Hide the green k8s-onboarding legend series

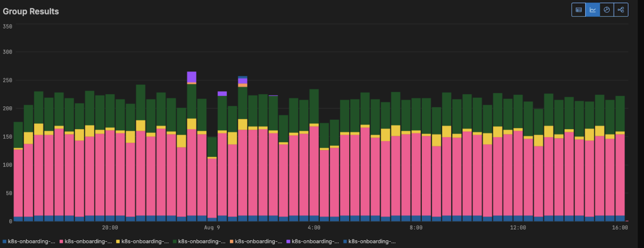pos(199,242)
